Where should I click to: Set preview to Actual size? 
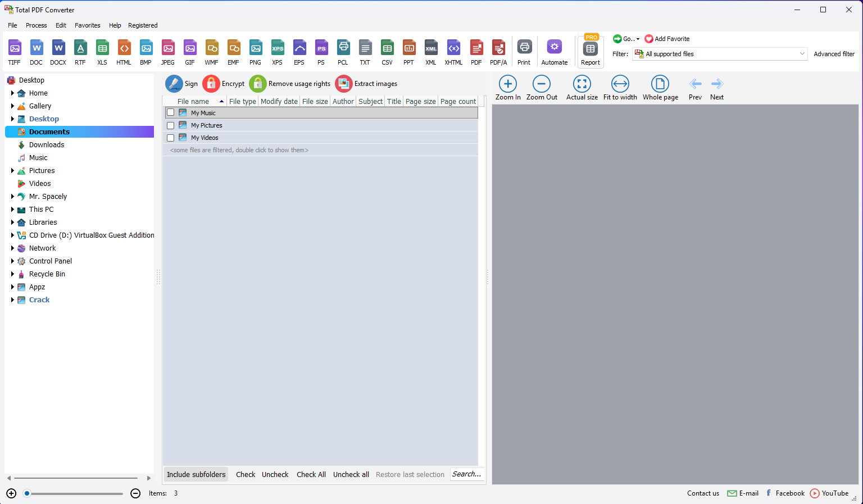(x=582, y=88)
